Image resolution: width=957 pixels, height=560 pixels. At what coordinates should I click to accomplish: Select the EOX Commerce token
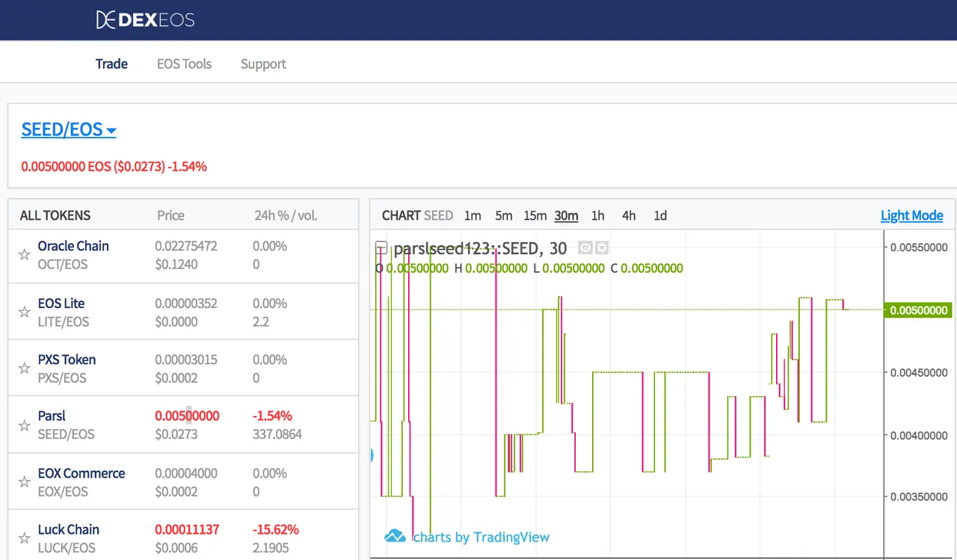point(81,473)
